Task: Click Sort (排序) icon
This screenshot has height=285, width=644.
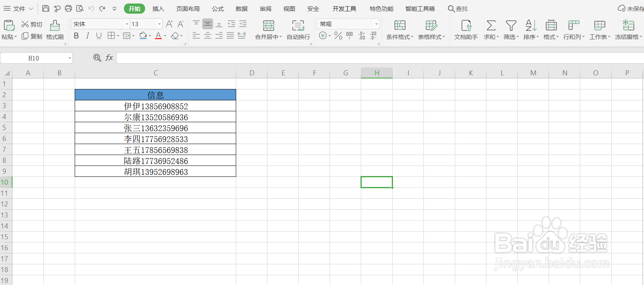Action: click(531, 26)
